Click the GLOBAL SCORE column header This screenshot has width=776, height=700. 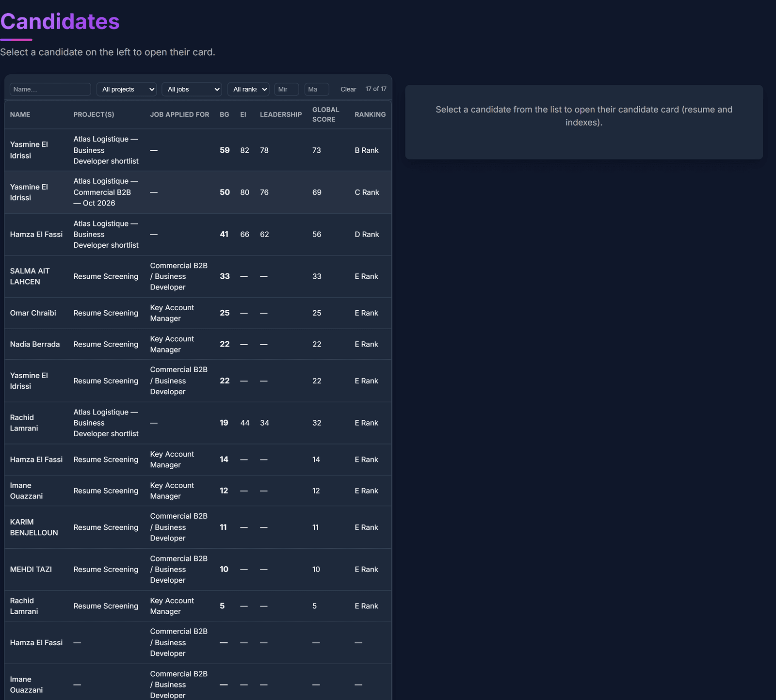tap(326, 114)
